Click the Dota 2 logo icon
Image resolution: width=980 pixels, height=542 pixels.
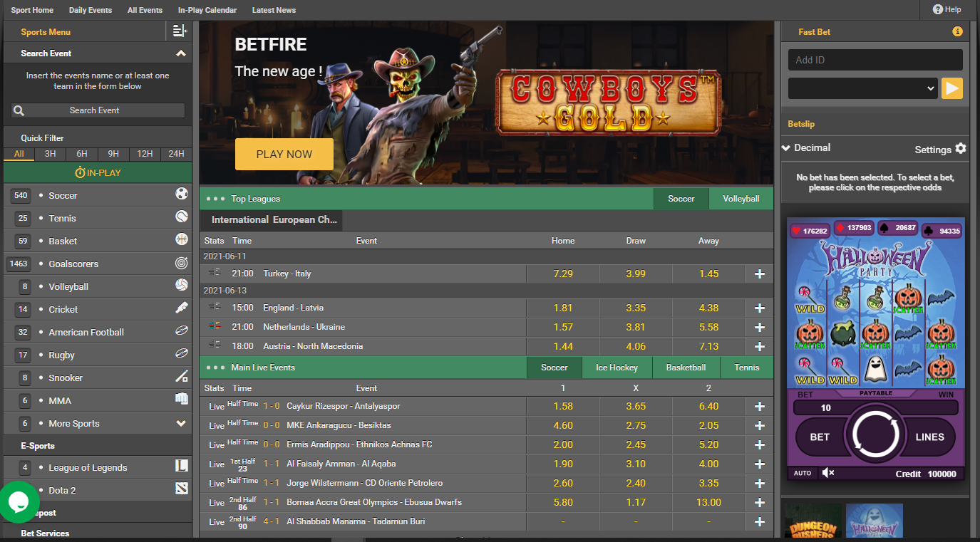182,489
